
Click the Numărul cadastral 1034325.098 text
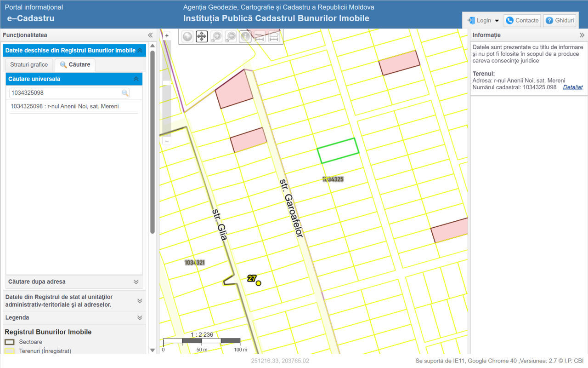coord(514,87)
